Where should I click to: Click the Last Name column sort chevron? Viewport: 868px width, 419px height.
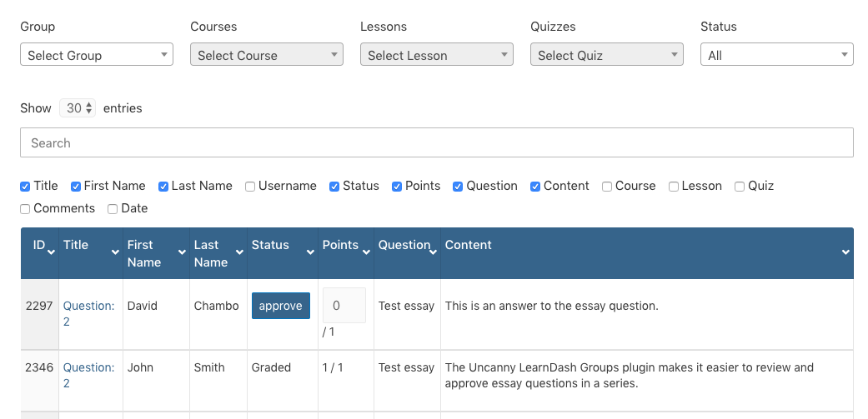click(241, 252)
